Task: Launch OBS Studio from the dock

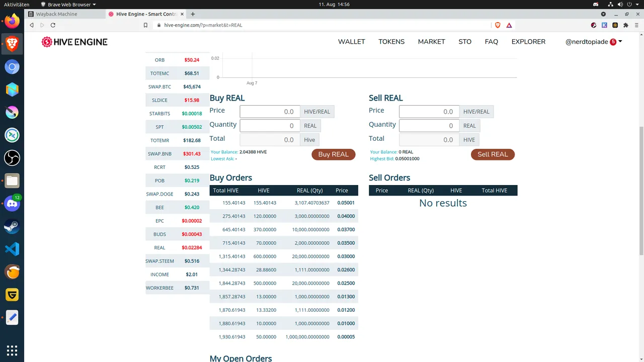Action: pos(12,158)
